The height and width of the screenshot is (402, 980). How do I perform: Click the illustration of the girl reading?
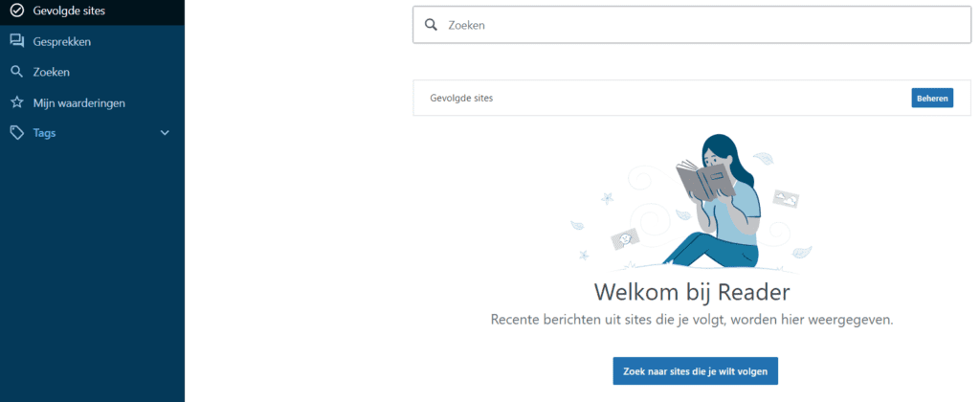pos(692,201)
